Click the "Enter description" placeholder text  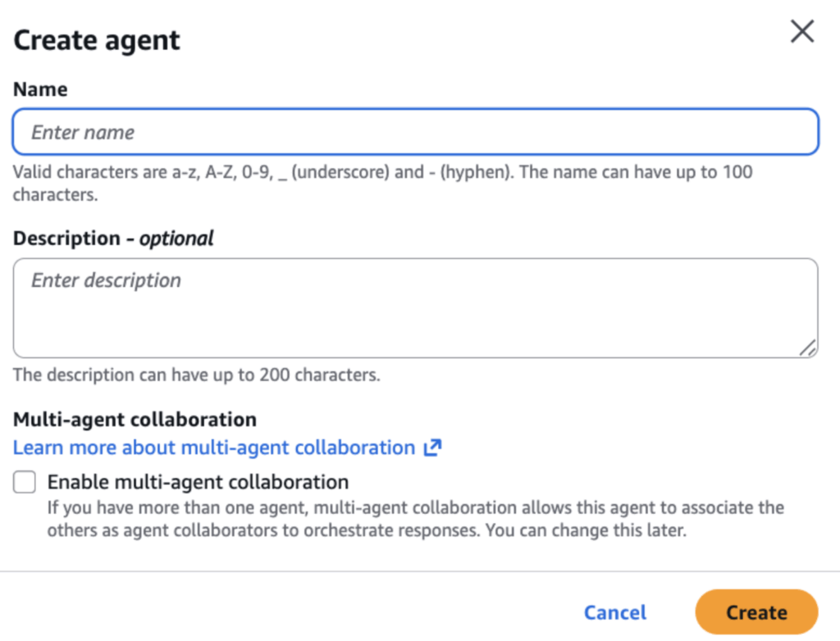click(106, 280)
